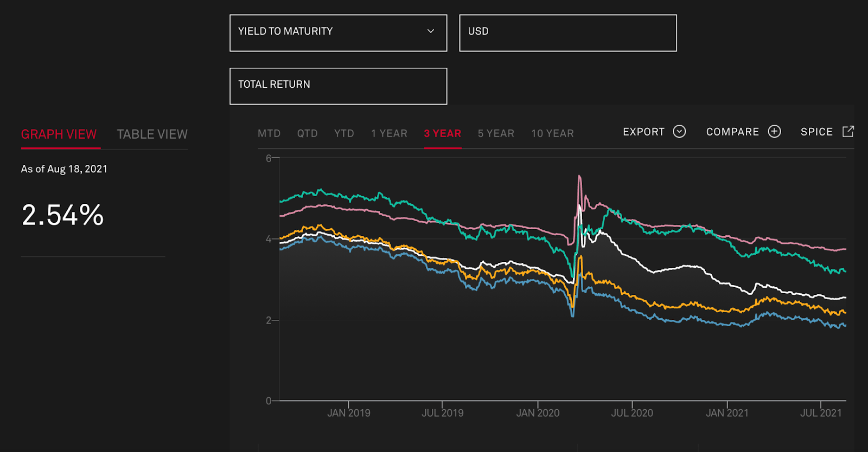Click the Total Return box

click(338, 86)
